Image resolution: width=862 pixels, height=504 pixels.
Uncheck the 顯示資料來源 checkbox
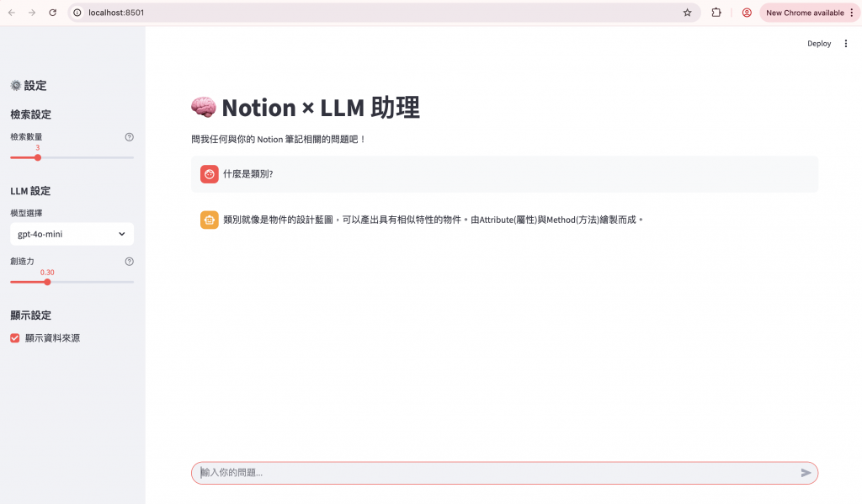tap(15, 338)
